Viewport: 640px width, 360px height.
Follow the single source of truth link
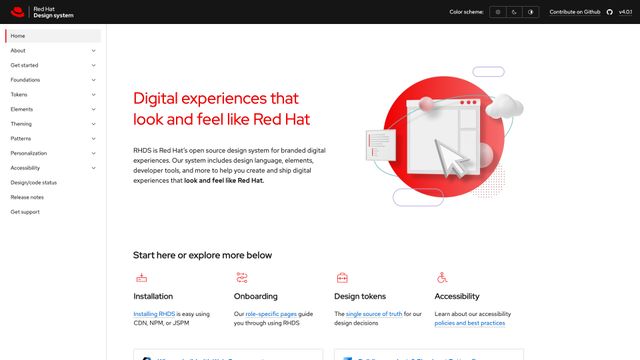point(374,314)
